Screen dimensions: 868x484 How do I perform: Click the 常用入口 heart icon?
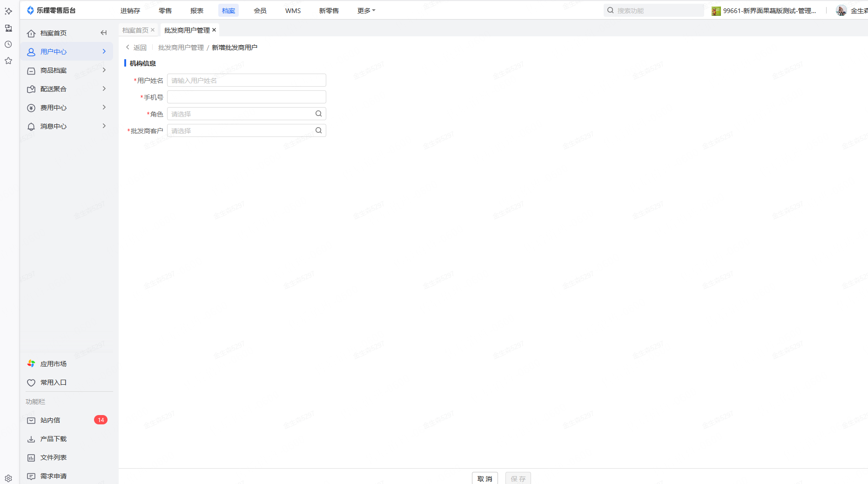point(31,382)
